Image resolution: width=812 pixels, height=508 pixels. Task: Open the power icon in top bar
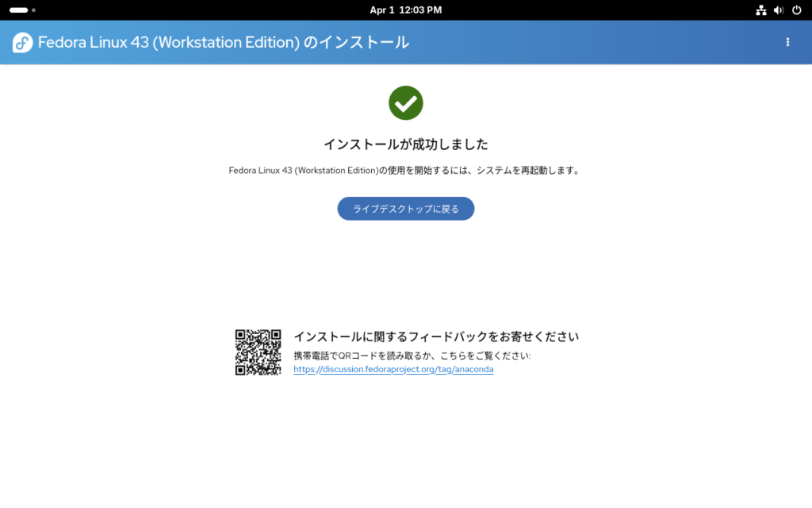pyautogui.click(x=796, y=10)
